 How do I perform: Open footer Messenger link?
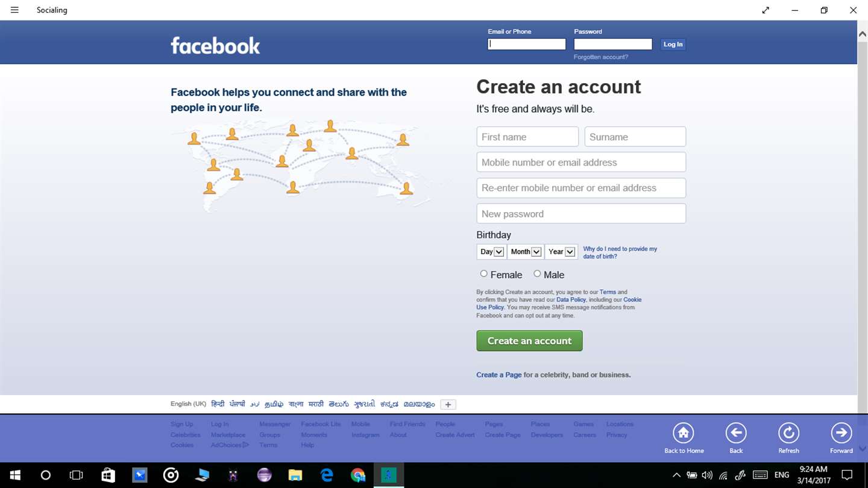pyautogui.click(x=275, y=424)
